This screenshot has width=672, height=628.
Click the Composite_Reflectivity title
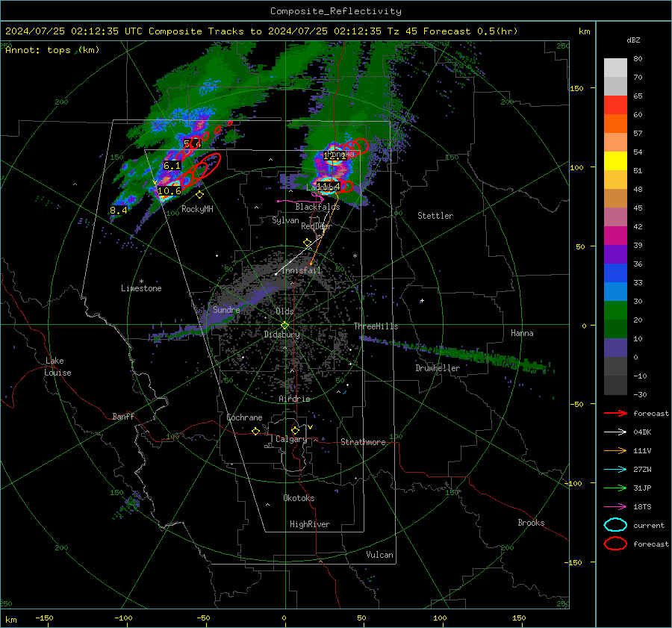[336, 11]
